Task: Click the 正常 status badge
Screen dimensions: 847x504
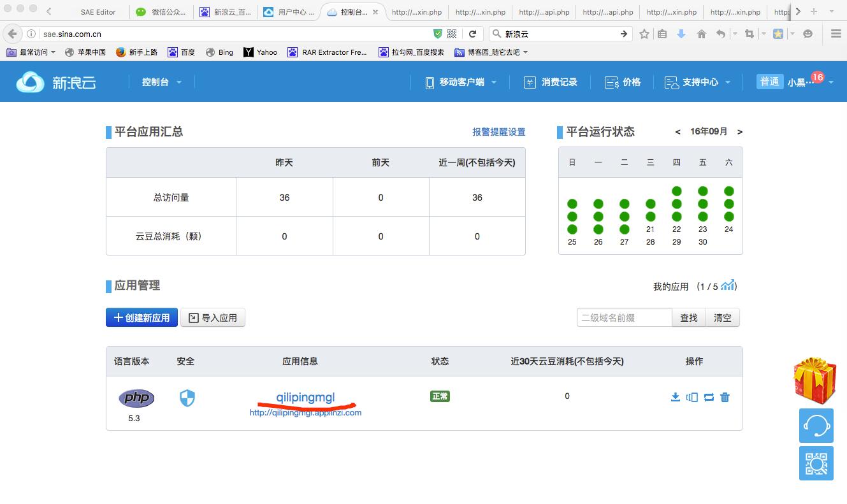Action: point(440,396)
